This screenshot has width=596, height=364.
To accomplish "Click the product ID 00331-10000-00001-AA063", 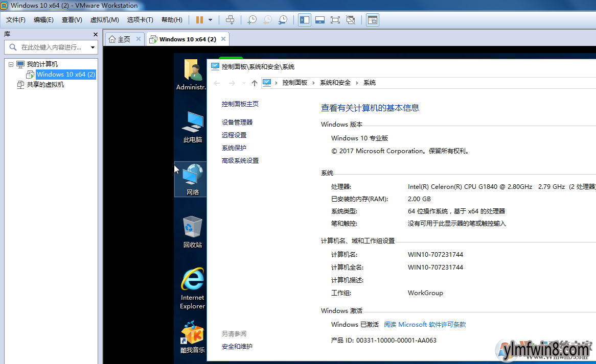I will [396, 341].
